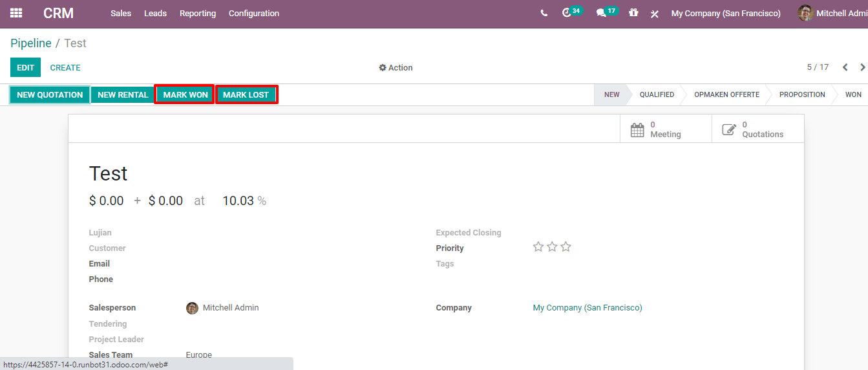Image resolution: width=868 pixels, height=370 pixels.
Task: Click the phone call icon
Action: 544,13
